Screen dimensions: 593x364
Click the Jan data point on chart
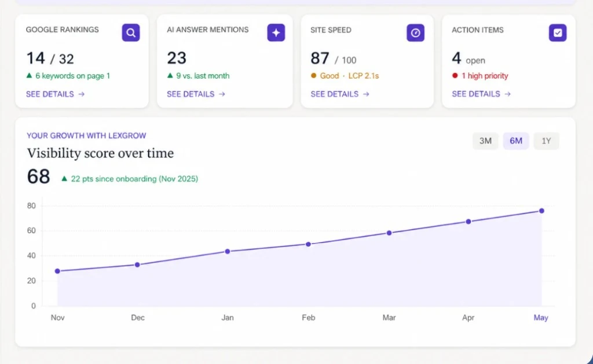tap(227, 251)
